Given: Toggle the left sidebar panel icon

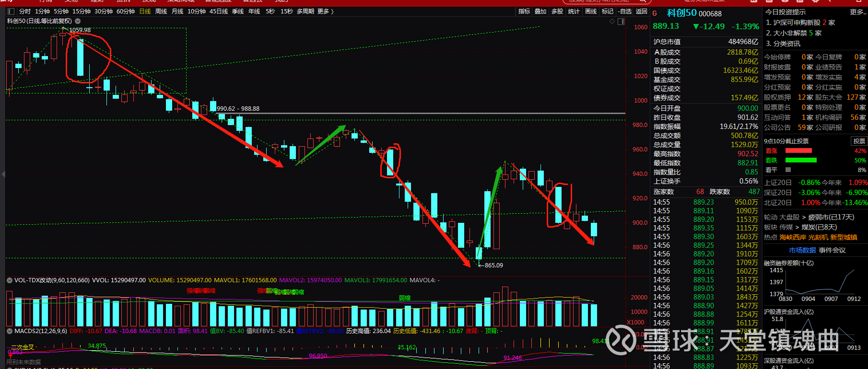Looking at the screenshot, I should pyautogui.click(x=11, y=11).
